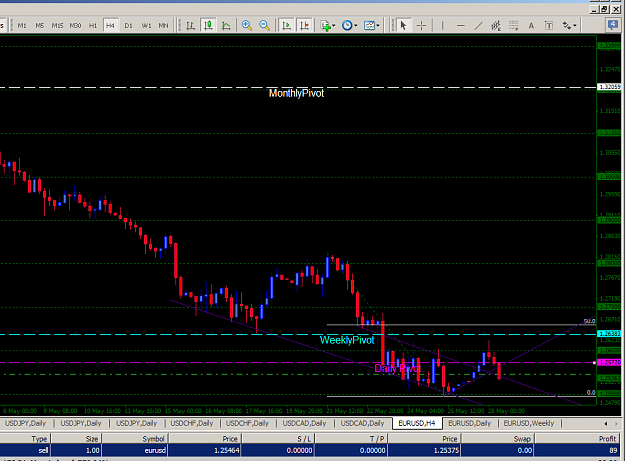Click the 1.32059 monthly pivot price tag
Image resolution: width=625 pixels, height=461 pixels.
609,87
